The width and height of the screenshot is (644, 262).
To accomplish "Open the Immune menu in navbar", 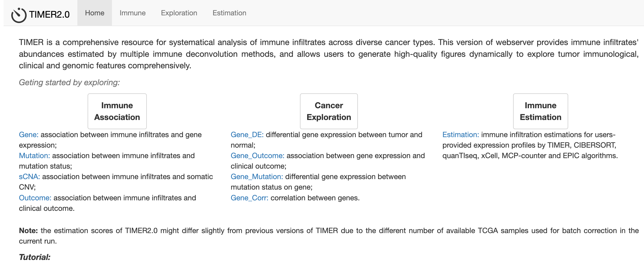I will [132, 13].
